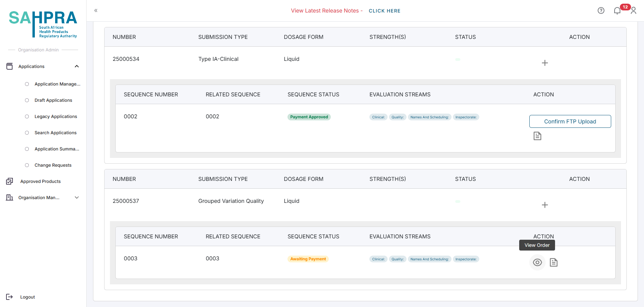Select the Legacy Applications radio item

27,117
